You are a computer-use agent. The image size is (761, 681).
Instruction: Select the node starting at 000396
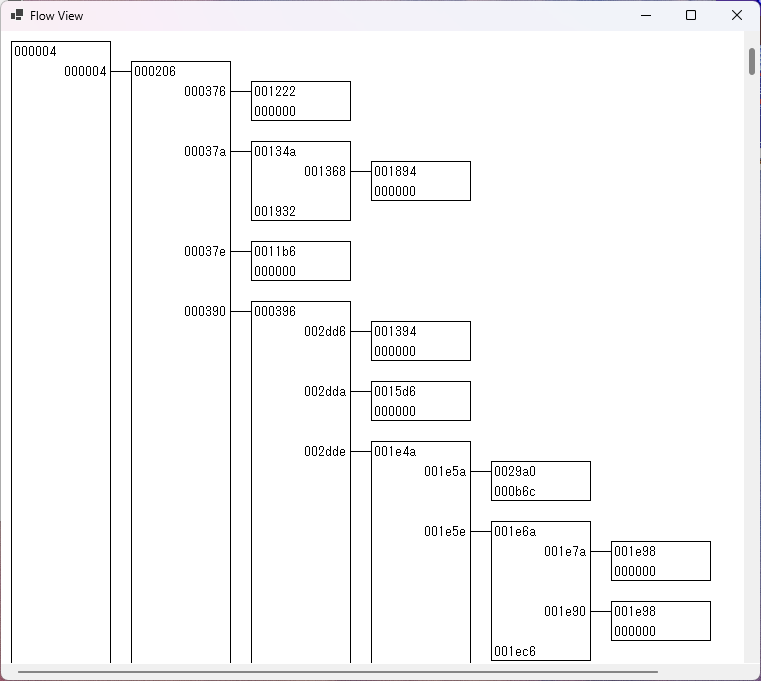tap(275, 312)
